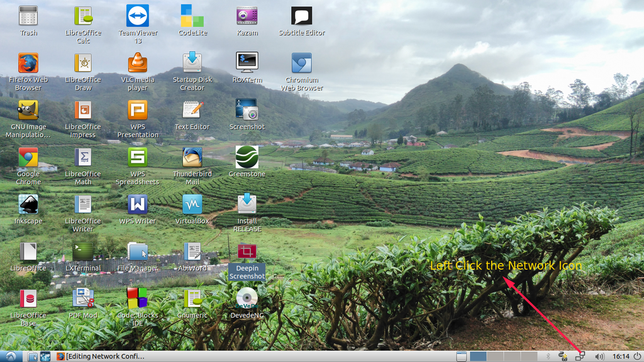Switch to the Editing Network Config window
This screenshot has width=644, height=362.
(x=101, y=356)
